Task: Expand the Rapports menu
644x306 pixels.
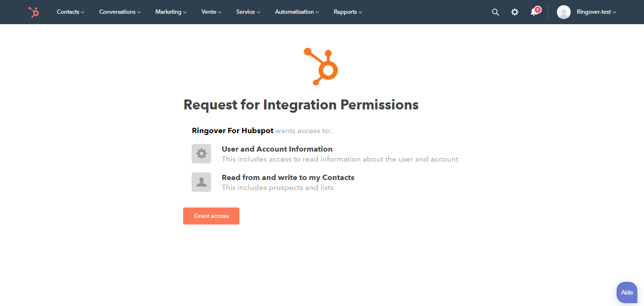Action: tap(348, 12)
